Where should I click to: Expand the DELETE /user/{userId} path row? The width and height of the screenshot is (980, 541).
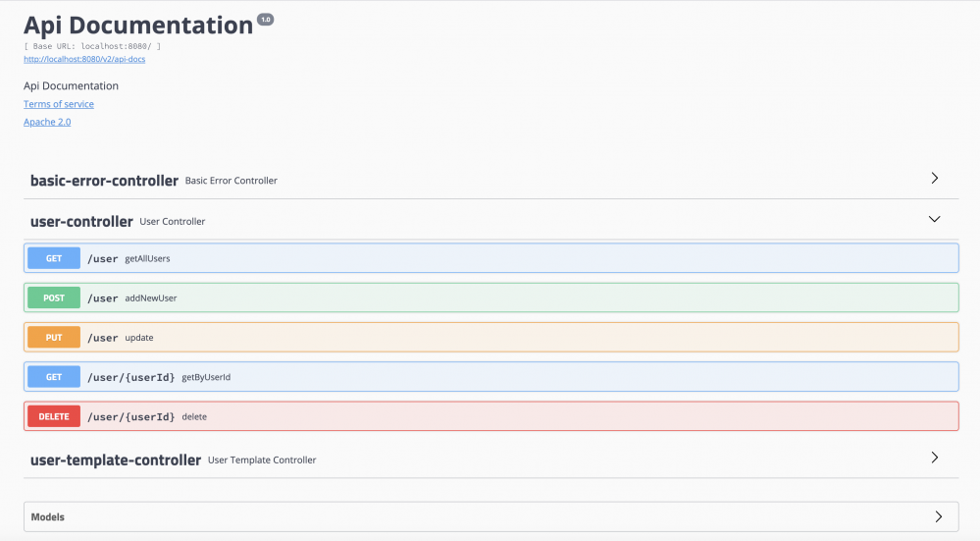[x=490, y=416]
